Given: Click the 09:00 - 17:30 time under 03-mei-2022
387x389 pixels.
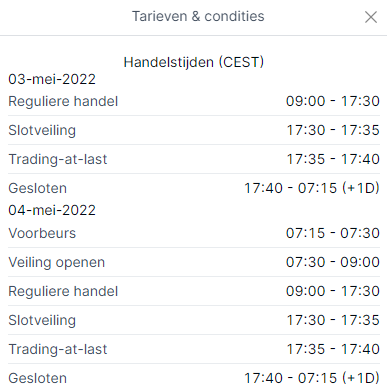Looking at the screenshot, I should pos(333,101).
